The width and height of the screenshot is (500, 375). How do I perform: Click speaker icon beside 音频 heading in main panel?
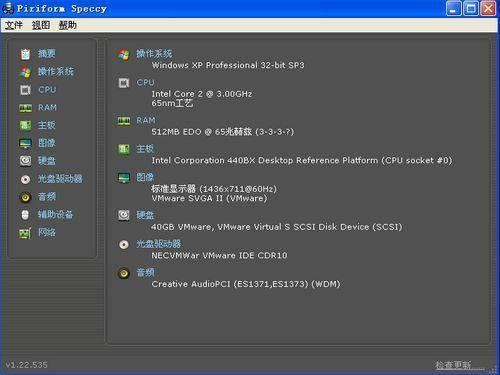(x=124, y=273)
